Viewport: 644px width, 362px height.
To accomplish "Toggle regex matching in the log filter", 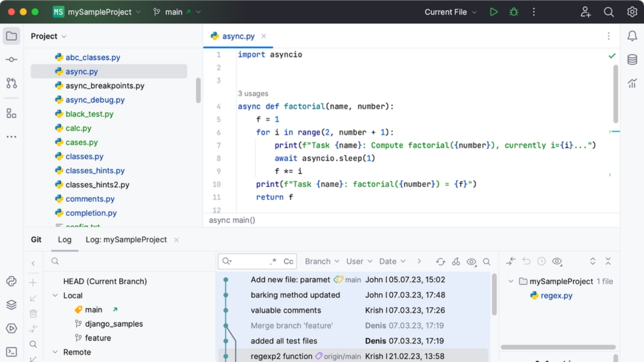I will click(274, 261).
